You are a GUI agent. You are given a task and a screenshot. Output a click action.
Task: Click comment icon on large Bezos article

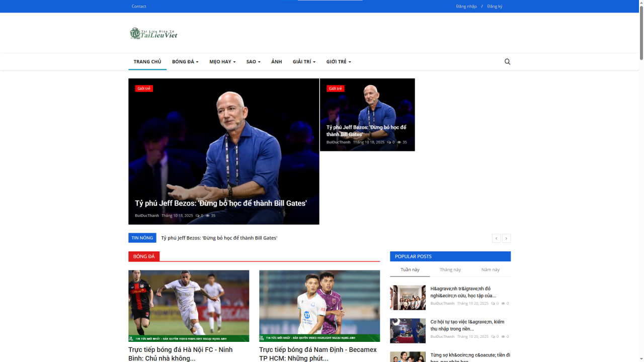point(197,216)
